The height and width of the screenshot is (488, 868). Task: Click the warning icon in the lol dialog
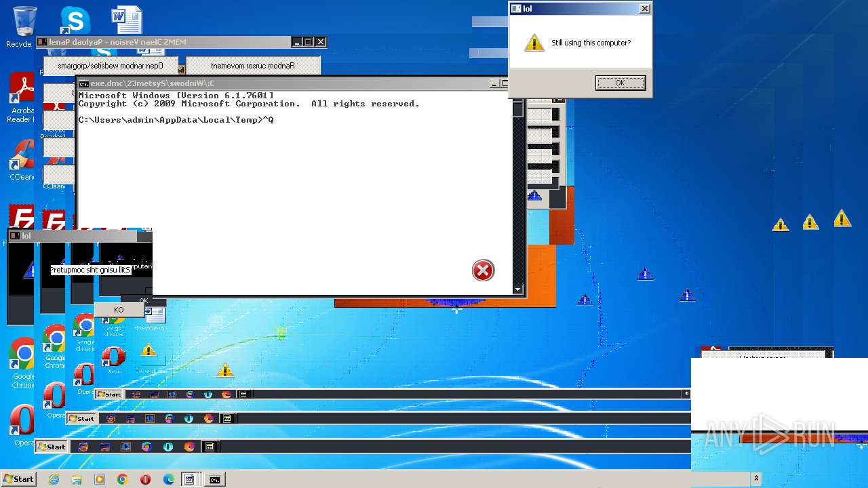(534, 43)
